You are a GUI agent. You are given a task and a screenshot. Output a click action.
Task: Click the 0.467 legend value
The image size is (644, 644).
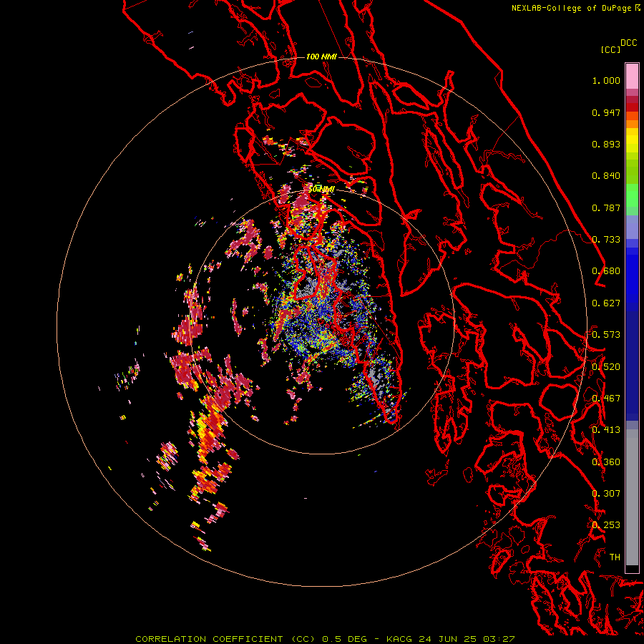[606, 399]
